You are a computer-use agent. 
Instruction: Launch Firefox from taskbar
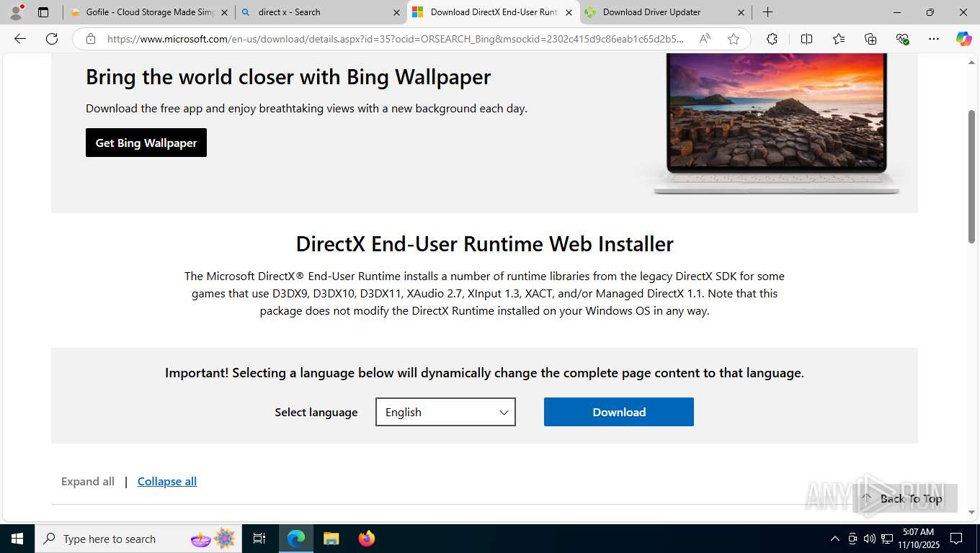pos(367,539)
